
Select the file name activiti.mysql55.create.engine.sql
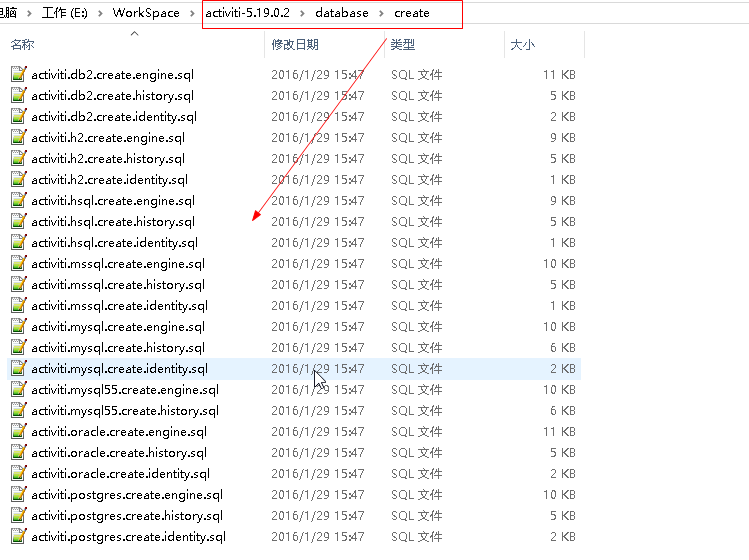click(x=125, y=390)
